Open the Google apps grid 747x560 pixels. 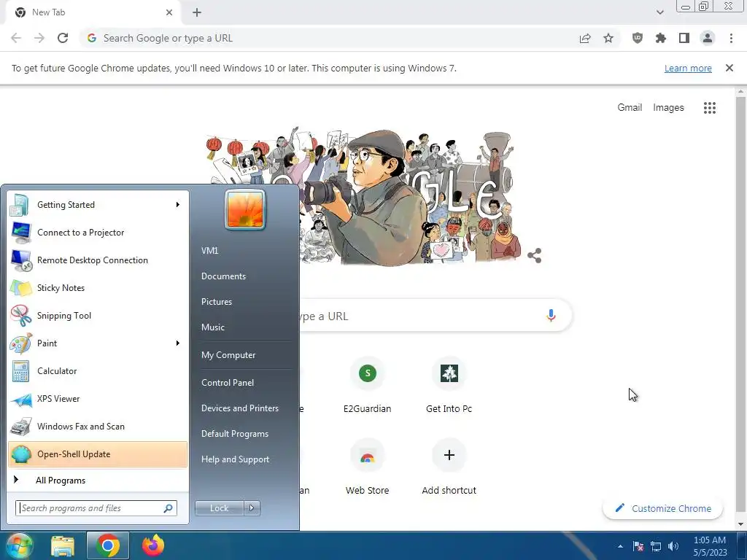click(x=710, y=108)
